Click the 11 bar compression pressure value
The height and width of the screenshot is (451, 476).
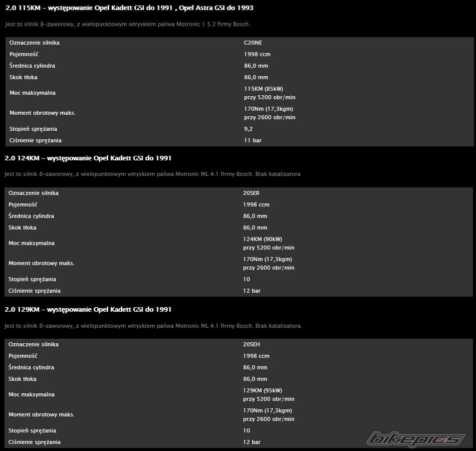coord(253,140)
